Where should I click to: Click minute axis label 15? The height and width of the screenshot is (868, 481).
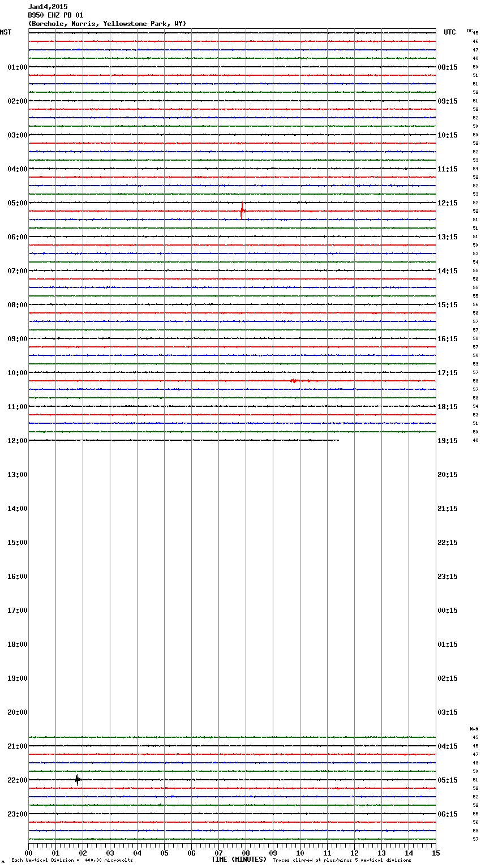435,853
